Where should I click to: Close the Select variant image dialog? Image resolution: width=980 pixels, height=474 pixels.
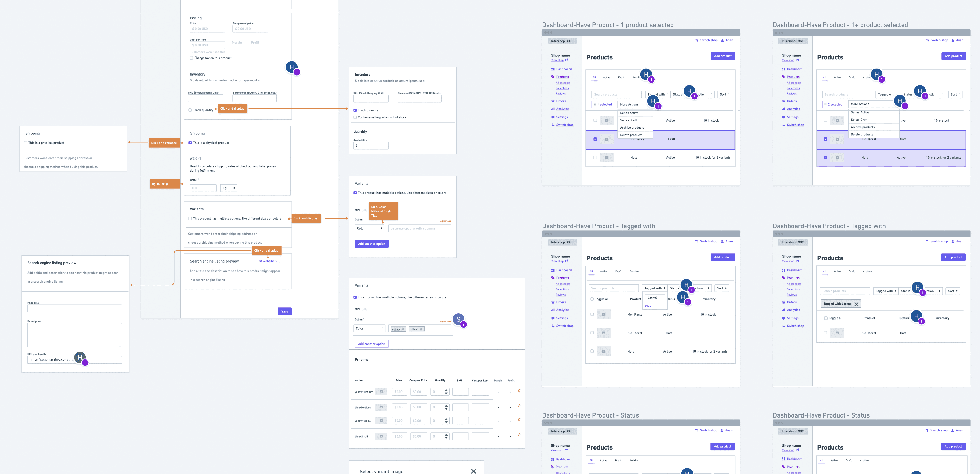(x=473, y=471)
